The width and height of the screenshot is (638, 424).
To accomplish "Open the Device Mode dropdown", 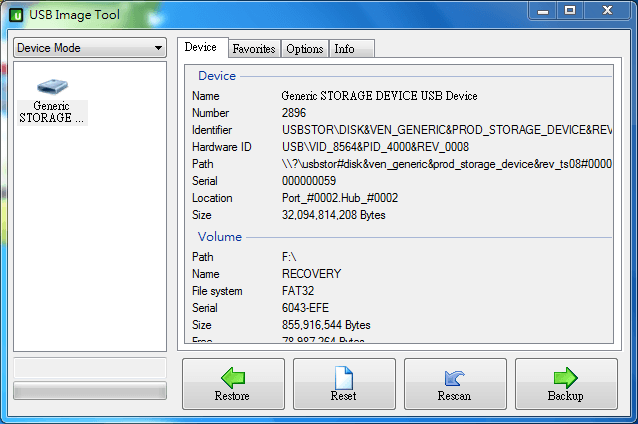I will 90,48.
